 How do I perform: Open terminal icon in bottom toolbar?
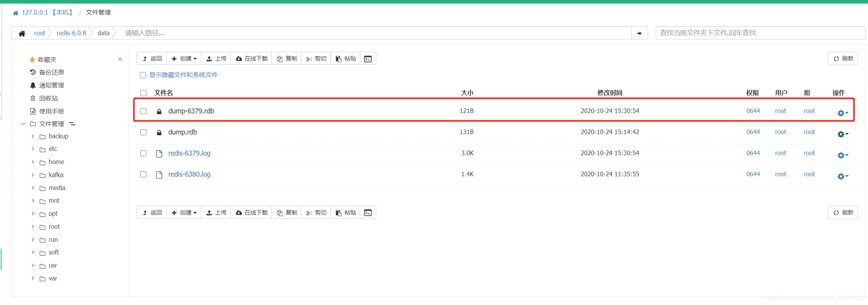[368, 213]
